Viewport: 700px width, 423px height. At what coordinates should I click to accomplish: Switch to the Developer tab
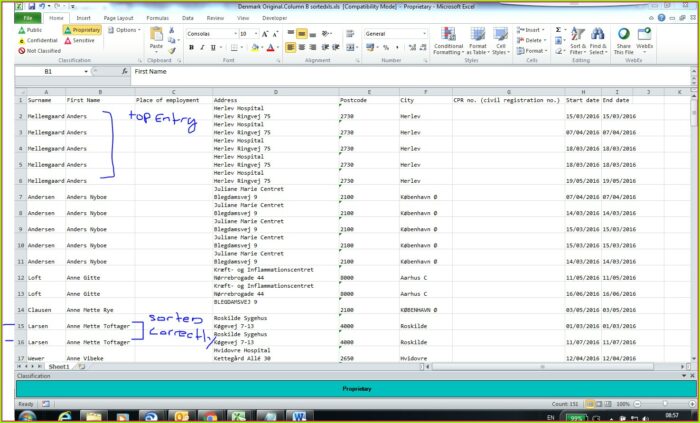[x=275, y=18]
